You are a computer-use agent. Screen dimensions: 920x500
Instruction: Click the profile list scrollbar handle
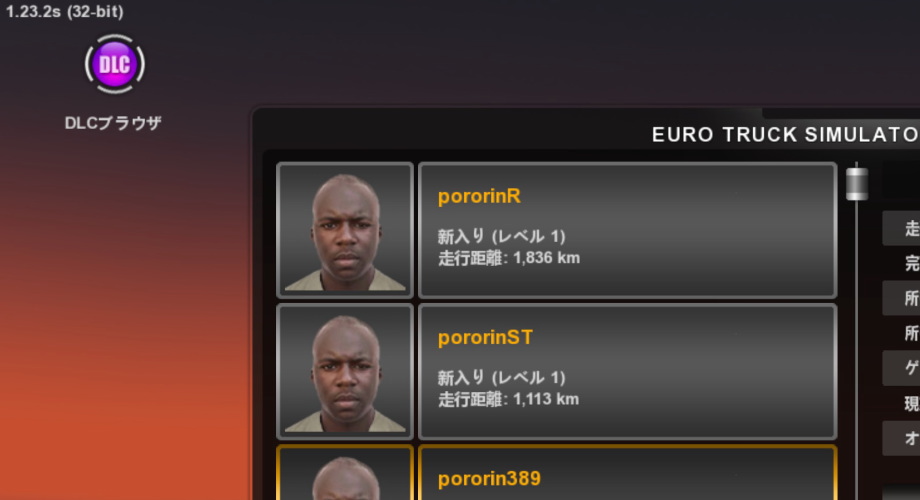857,184
